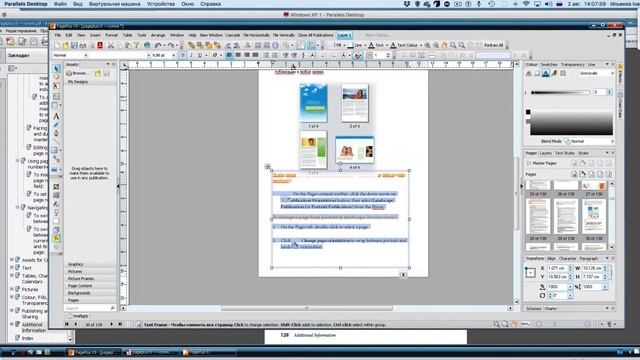This screenshot has width=640, height=360.
Task: Set justified text alignment
Action: tap(256, 55)
